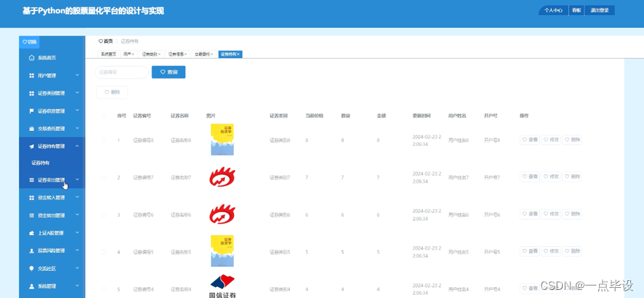The height and width of the screenshot is (298, 644).
Task: Expand 交流社区 with its chevron
Action: point(77,267)
